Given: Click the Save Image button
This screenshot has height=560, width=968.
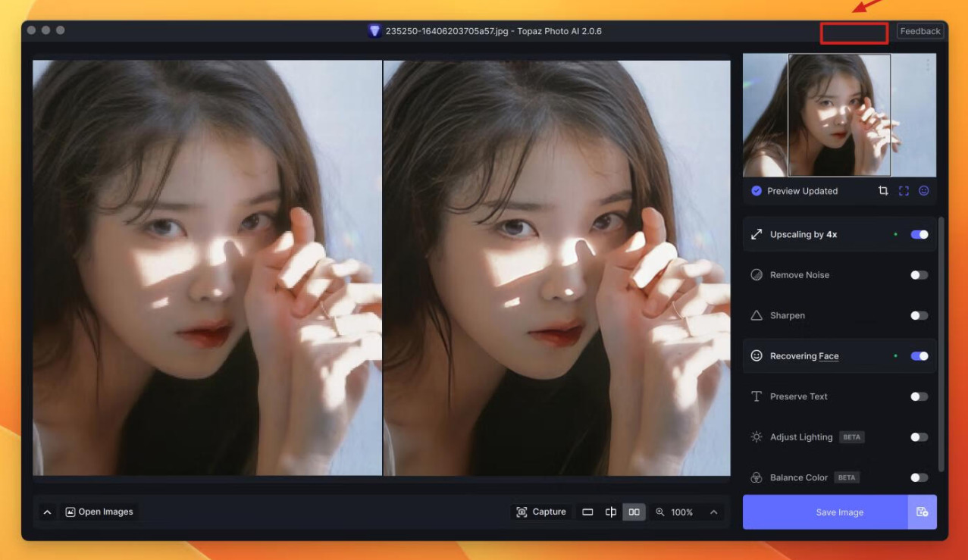Looking at the screenshot, I should [825, 512].
